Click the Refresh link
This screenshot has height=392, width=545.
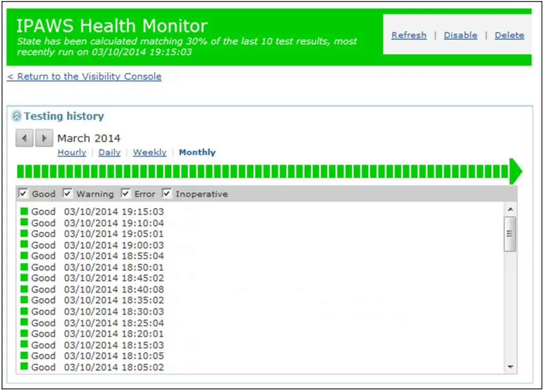[x=408, y=35]
